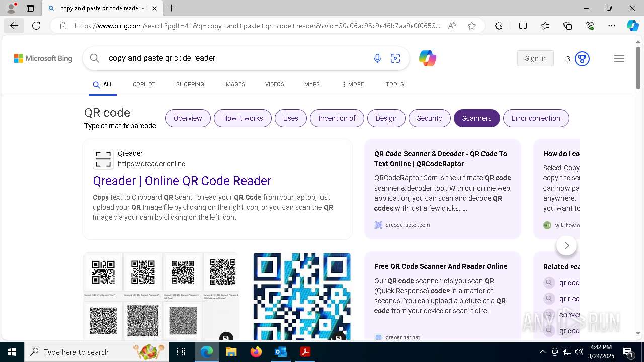Edit the Bing search query box
This screenshot has width=644, height=362.
[x=236, y=58]
